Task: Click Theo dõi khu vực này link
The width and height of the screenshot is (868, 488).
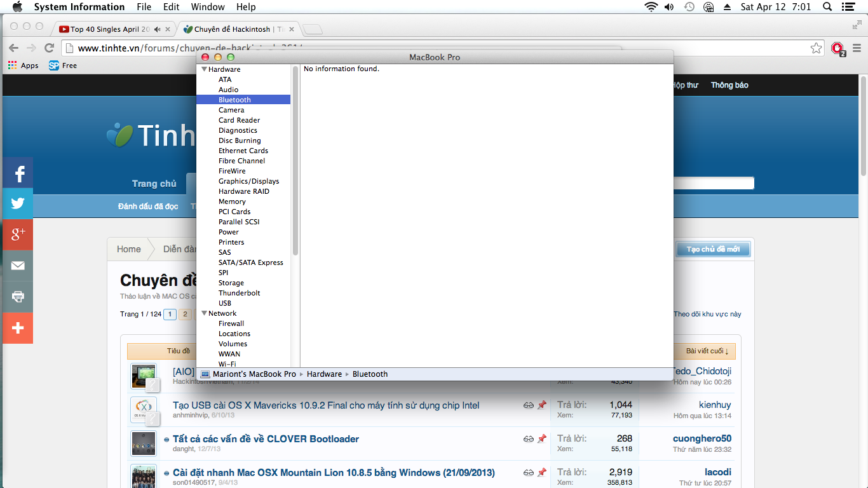Action: point(707,314)
